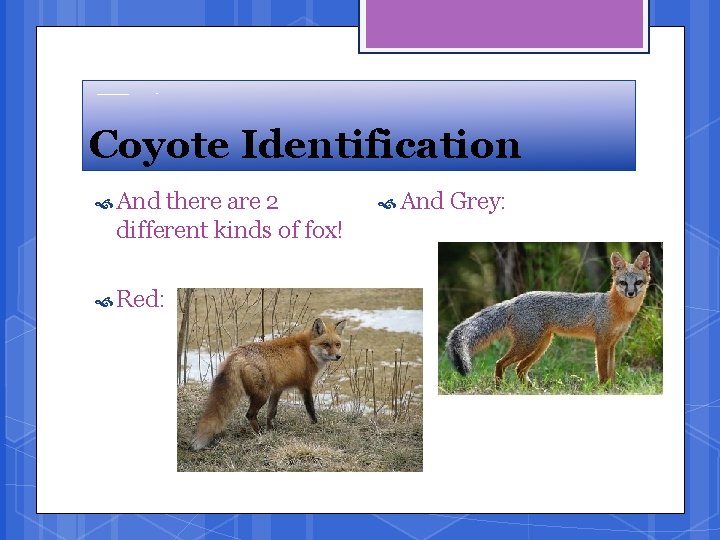Select the grey fox photo
Screen dimensions: 720x540
coord(550,318)
